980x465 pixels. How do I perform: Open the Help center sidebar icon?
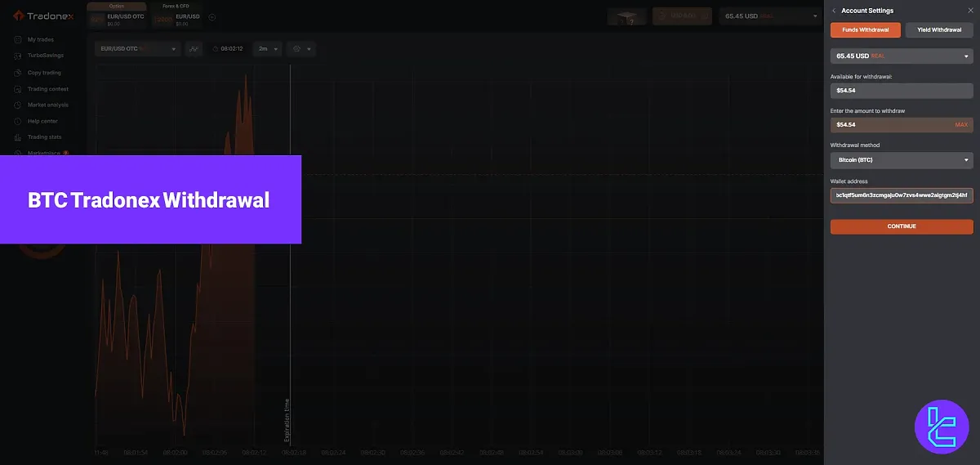pyautogui.click(x=18, y=121)
